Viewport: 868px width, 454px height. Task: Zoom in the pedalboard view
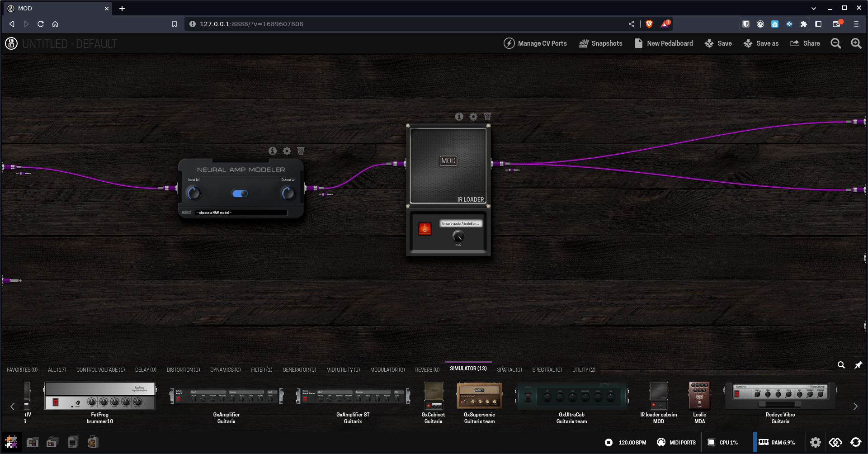[856, 43]
